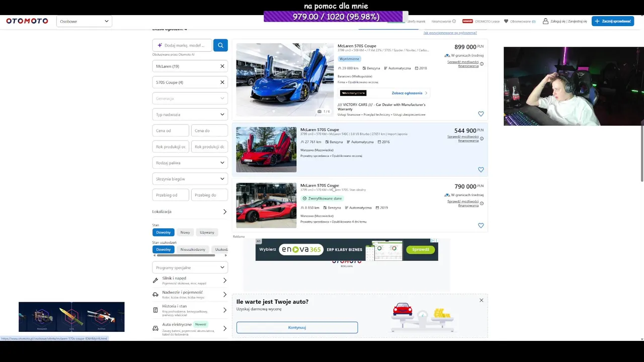Screen dimensions: 644x362
Task: Open the red McLaren 2016 listing photo
Action: point(266,149)
